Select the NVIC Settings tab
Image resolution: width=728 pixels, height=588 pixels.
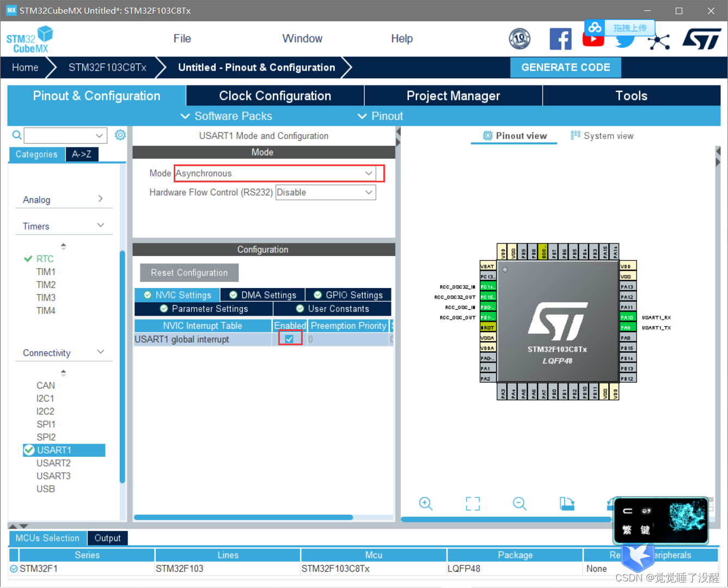178,295
